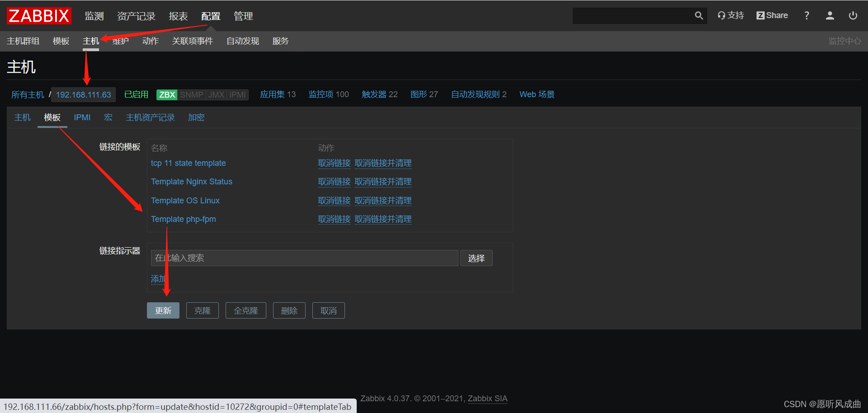The image size is (868, 413).
Task: Open the 资产记录 top menu
Action: pos(136,16)
